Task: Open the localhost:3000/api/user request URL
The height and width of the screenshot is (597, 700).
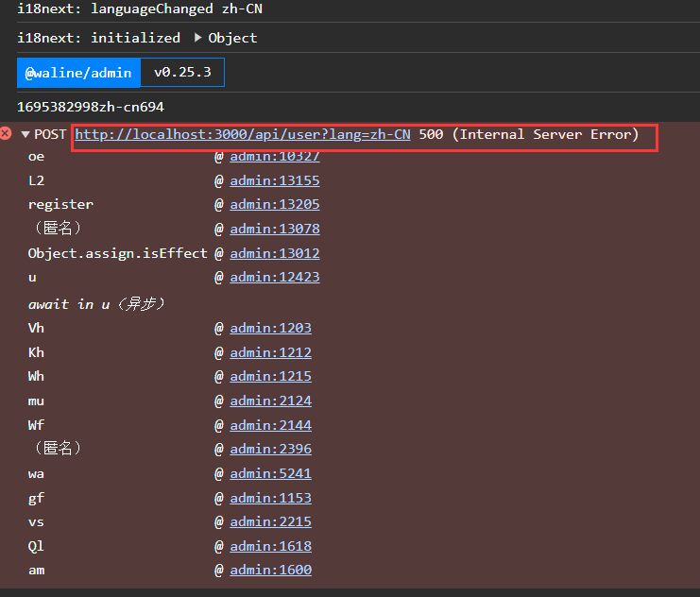Action: coord(242,134)
